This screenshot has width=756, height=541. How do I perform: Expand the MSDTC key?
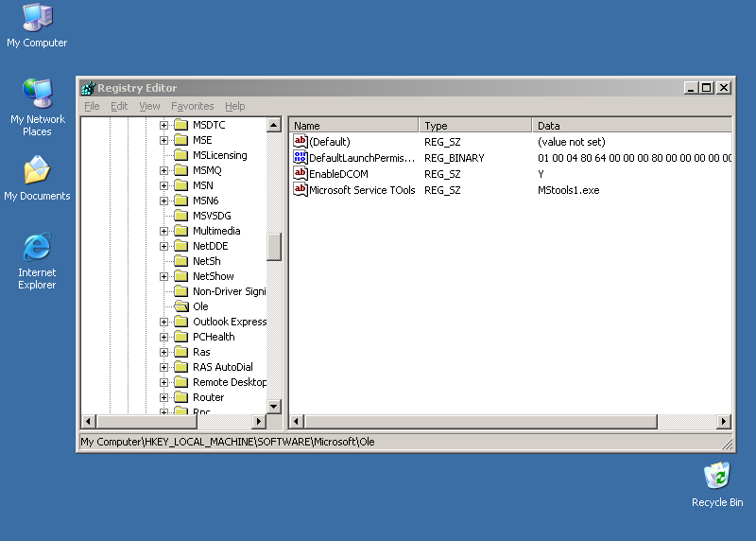[x=163, y=125]
